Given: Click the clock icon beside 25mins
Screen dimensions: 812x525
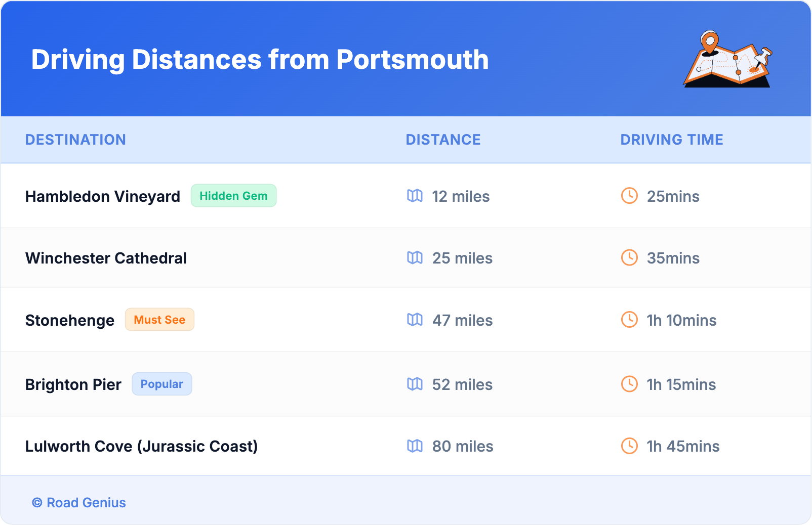Looking at the screenshot, I should 629,196.
